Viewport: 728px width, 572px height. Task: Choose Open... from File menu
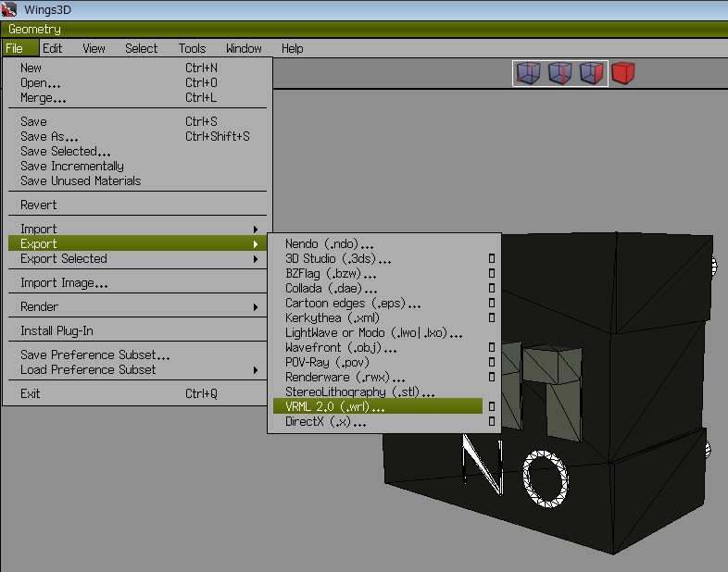click(137, 82)
